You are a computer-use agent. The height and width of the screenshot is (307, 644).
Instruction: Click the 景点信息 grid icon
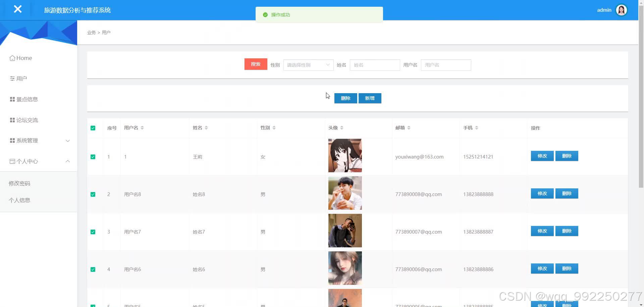[12, 99]
